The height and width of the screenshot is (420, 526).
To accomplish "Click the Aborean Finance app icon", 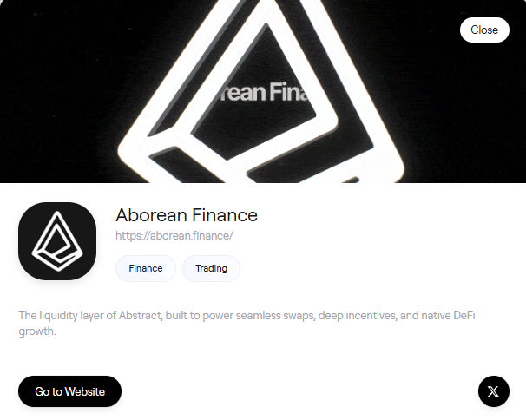I will pos(57,241).
